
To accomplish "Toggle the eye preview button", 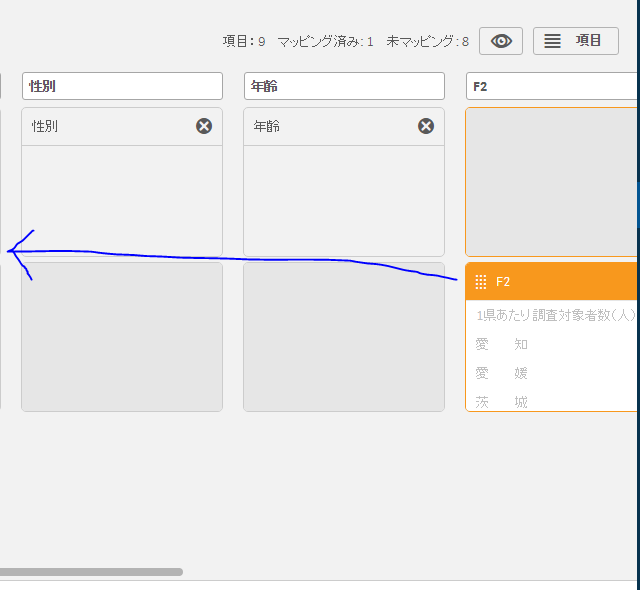I will pos(501,41).
